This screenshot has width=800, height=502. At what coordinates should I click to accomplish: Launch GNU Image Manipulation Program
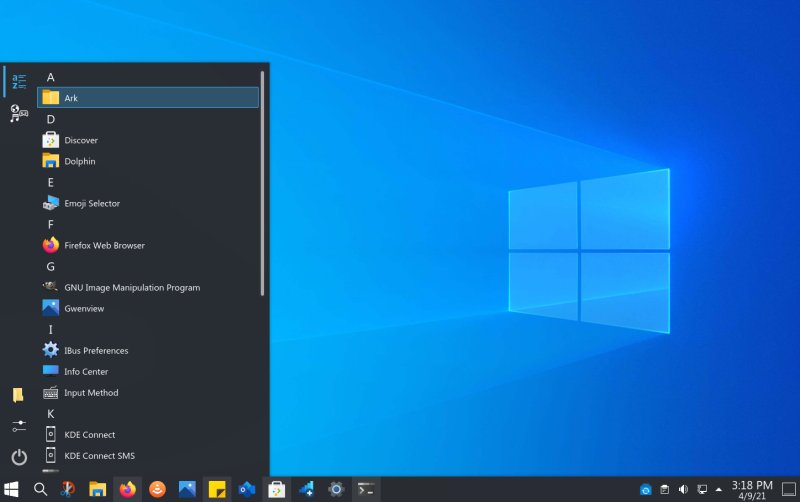pyautogui.click(x=131, y=288)
